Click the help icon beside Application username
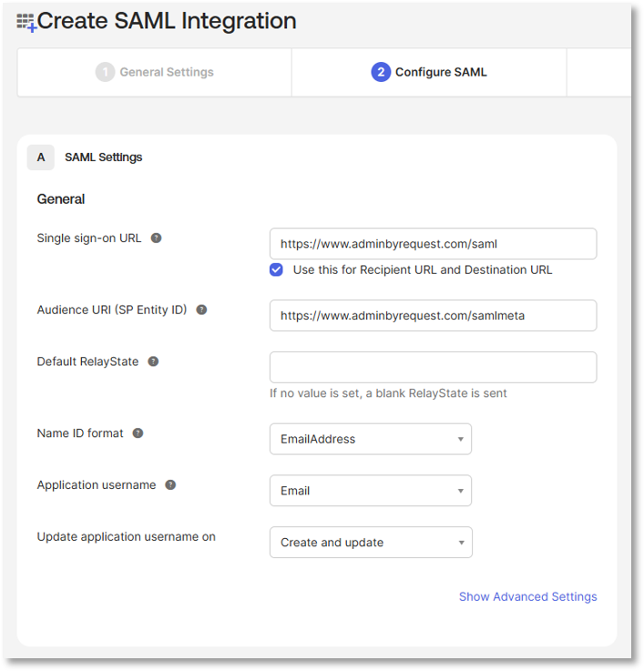Viewport: 644px width, 671px height. point(170,485)
